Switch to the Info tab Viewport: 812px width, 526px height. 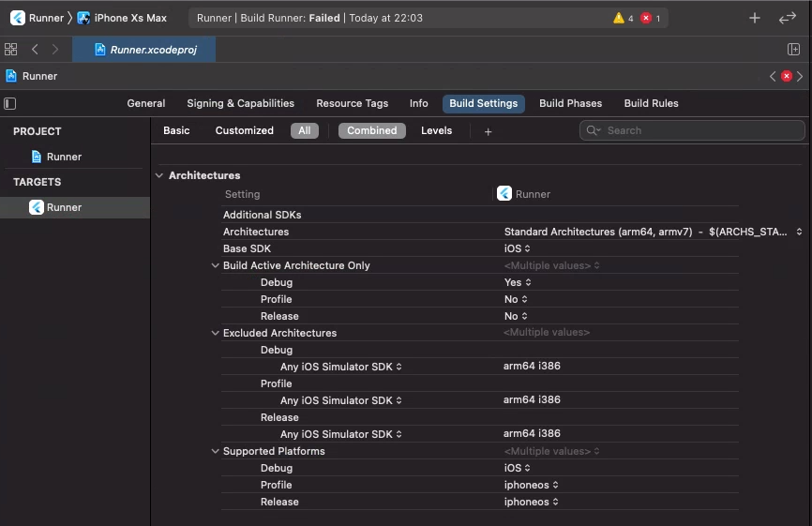click(418, 103)
